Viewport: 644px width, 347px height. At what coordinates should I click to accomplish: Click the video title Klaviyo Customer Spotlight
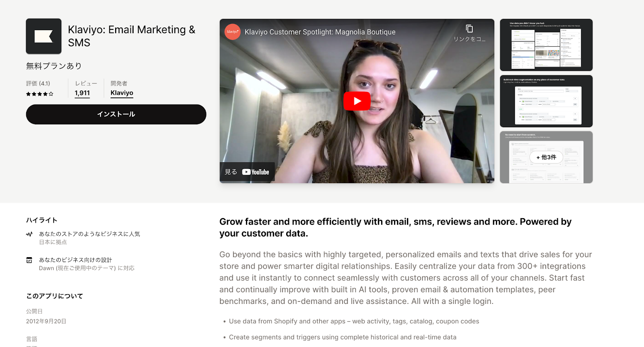[320, 32]
